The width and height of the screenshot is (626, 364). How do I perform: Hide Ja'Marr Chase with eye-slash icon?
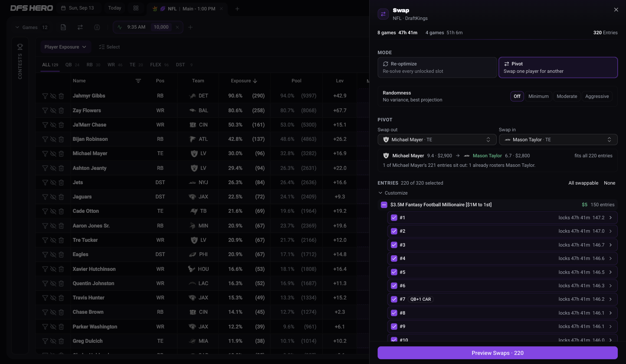pyautogui.click(x=53, y=125)
